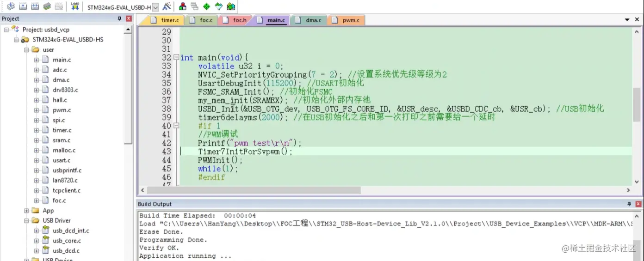This screenshot has width=644, height=261.
Task: Collapse the #if 1 code fold
Action: click(176, 126)
